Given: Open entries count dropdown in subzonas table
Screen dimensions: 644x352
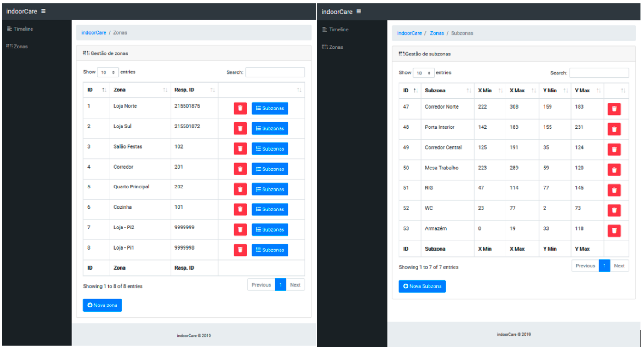Looking at the screenshot, I should click(x=423, y=73).
